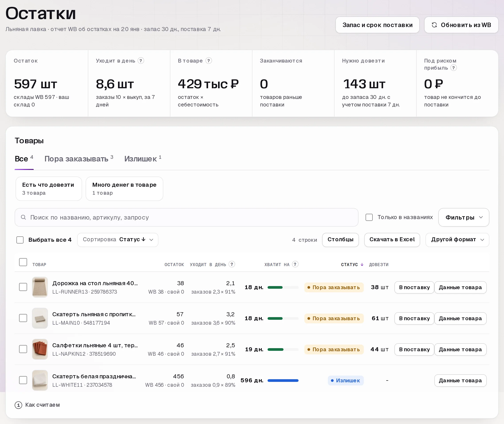Switch to the 'Все' tab
504x424 pixels.
[24, 159]
